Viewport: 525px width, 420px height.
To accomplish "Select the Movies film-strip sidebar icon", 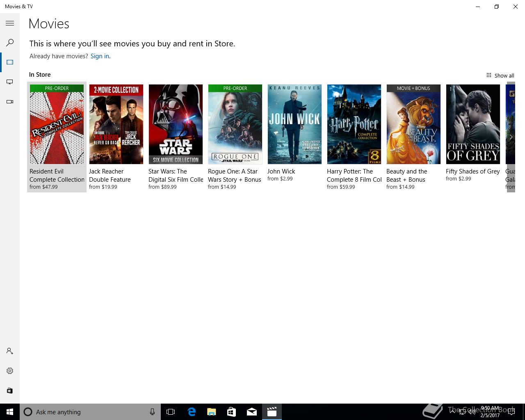I will coord(10,62).
